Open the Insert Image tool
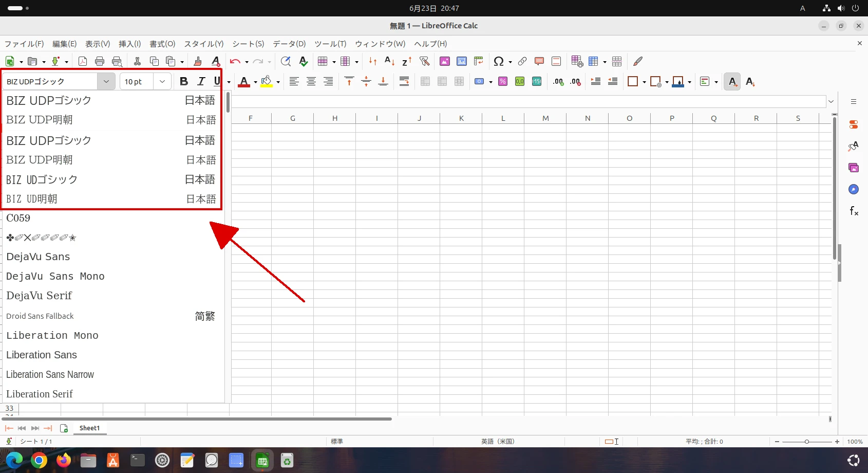Image resolution: width=868 pixels, height=473 pixels. point(445,61)
